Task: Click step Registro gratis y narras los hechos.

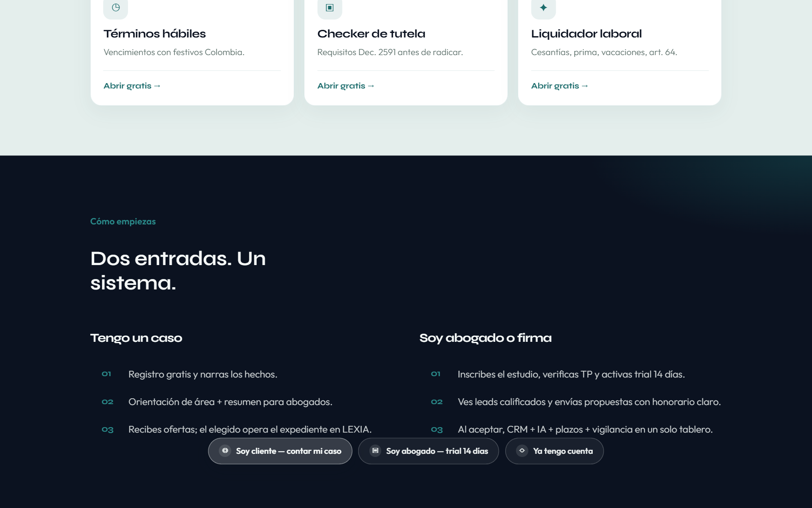Action: [x=203, y=374]
